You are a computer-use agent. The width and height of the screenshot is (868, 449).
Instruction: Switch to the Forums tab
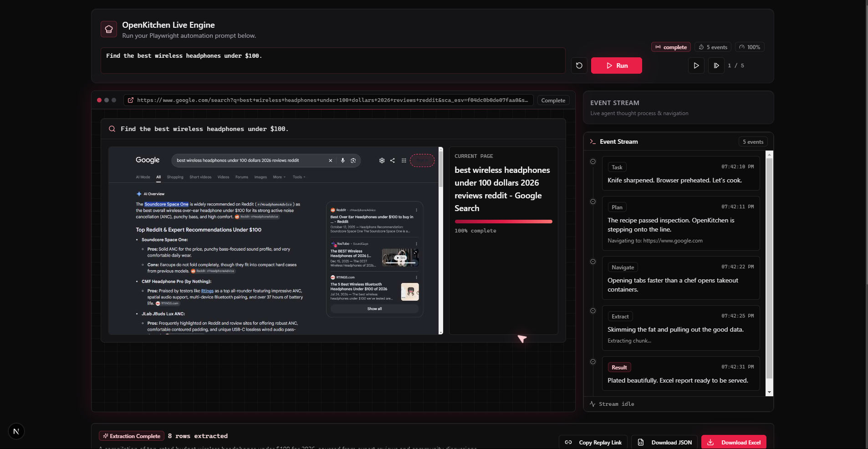click(x=242, y=177)
